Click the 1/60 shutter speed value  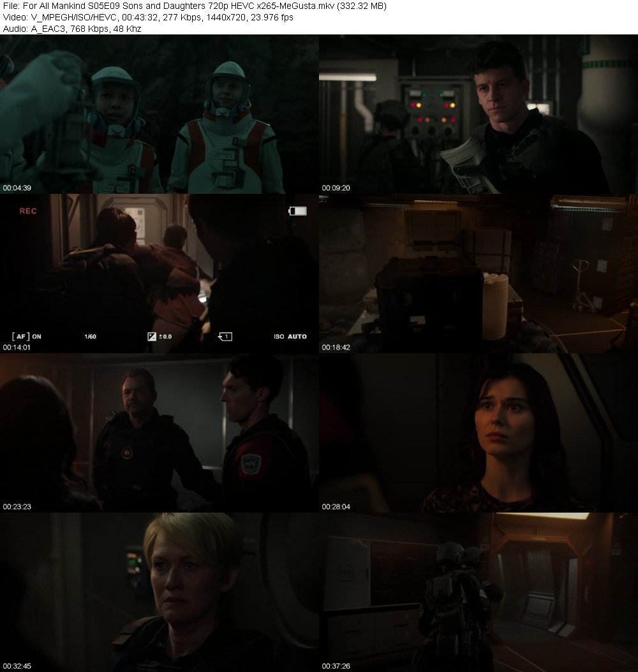click(x=91, y=337)
